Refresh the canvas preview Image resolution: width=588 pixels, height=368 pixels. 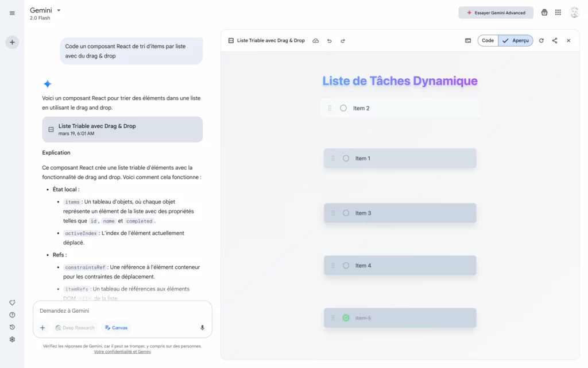pos(541,41)
